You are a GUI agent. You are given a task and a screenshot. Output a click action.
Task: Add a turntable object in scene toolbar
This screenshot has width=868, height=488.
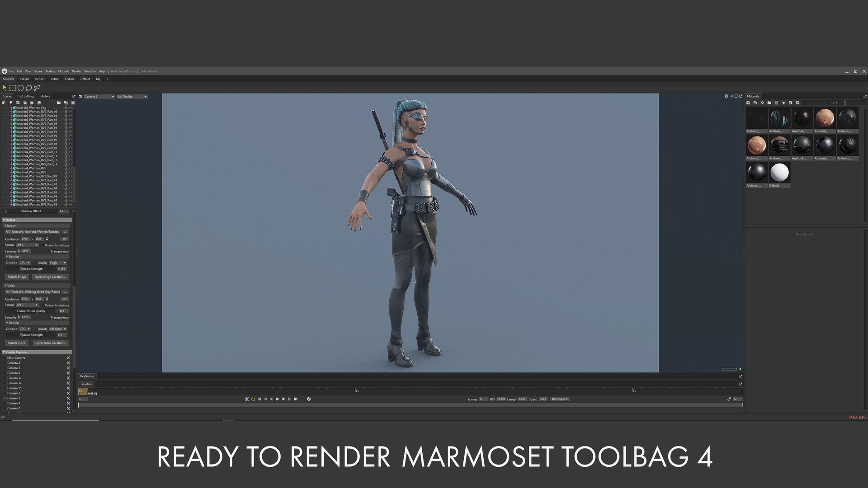pos(32,103)
